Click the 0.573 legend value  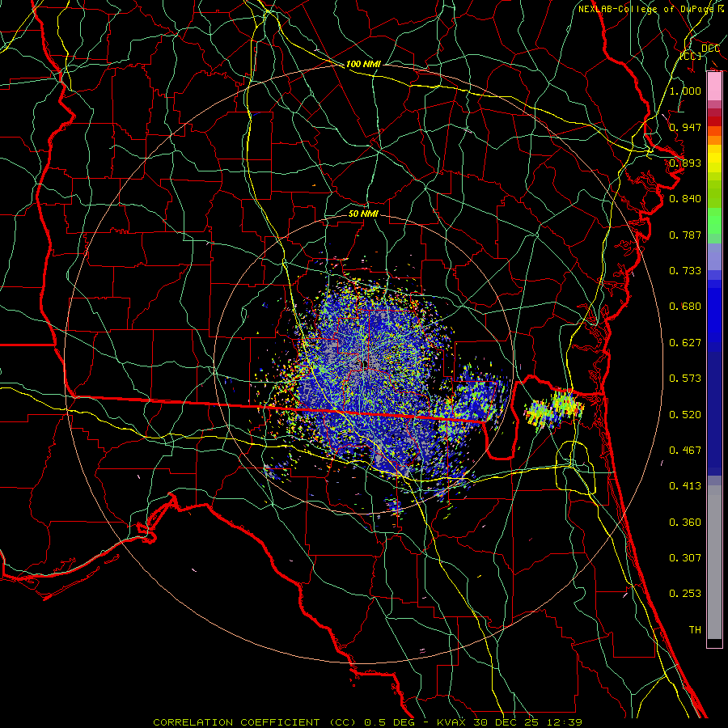[685, 379]
